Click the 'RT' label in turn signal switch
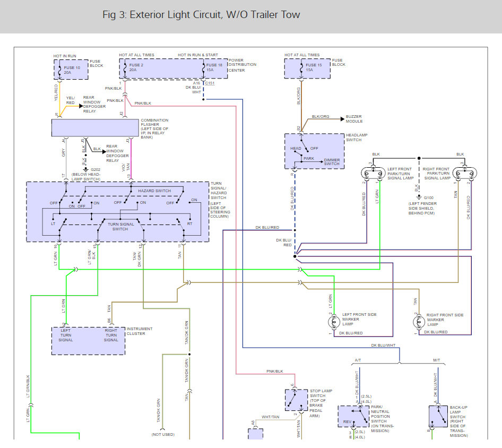This screenshot has height=448, width=502. [190, 223]
